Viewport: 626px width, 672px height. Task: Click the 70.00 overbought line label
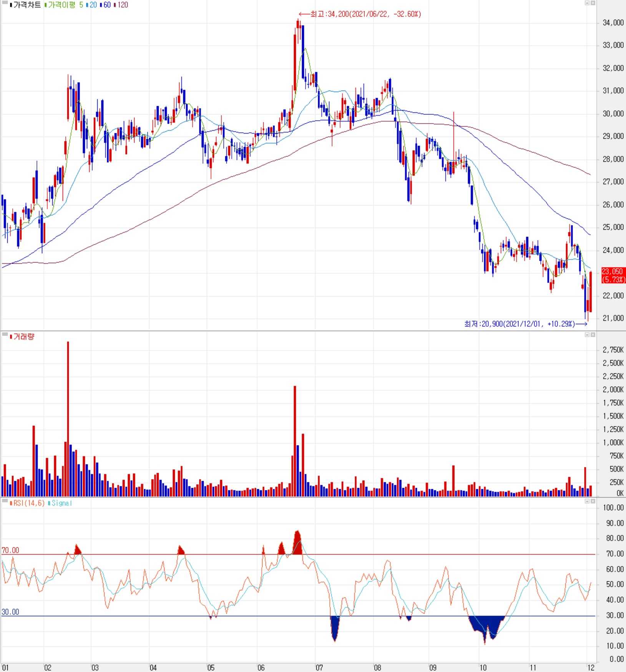[10, 550]
